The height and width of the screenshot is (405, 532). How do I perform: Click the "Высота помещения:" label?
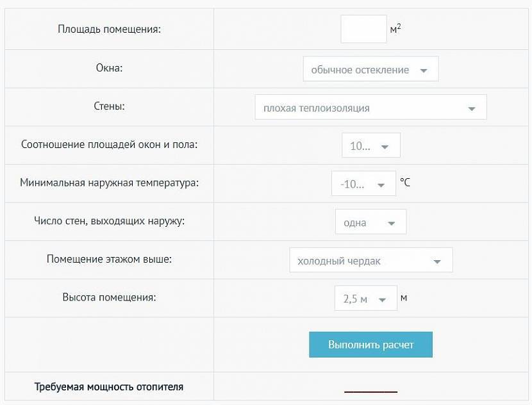coord(109,297)
